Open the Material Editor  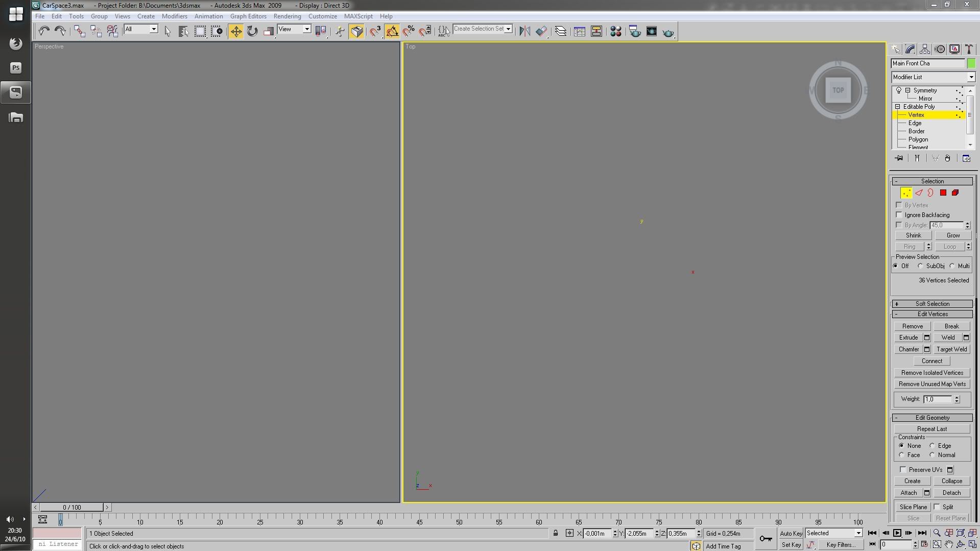click(x=616, y=31)
